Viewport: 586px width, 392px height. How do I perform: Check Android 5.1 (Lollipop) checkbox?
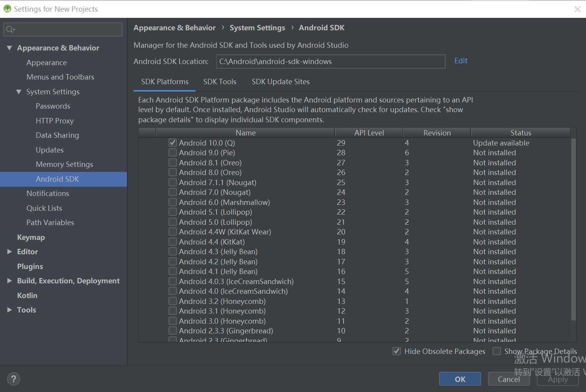click(x=173, y=212)
